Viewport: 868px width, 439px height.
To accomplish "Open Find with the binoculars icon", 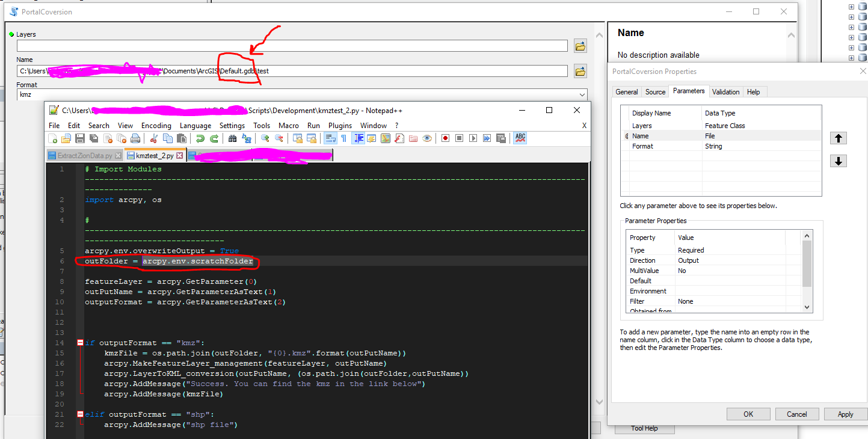I will click(232, 138).
